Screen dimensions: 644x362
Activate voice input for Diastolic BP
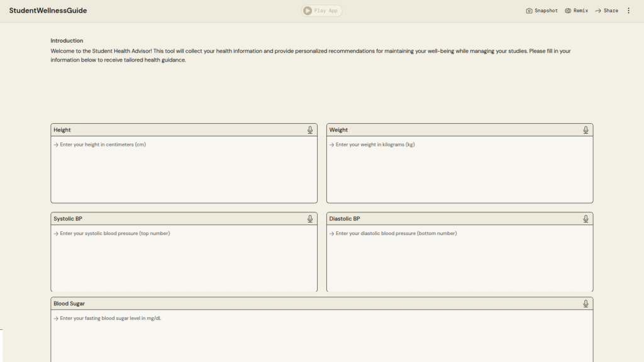pos(586,219)
